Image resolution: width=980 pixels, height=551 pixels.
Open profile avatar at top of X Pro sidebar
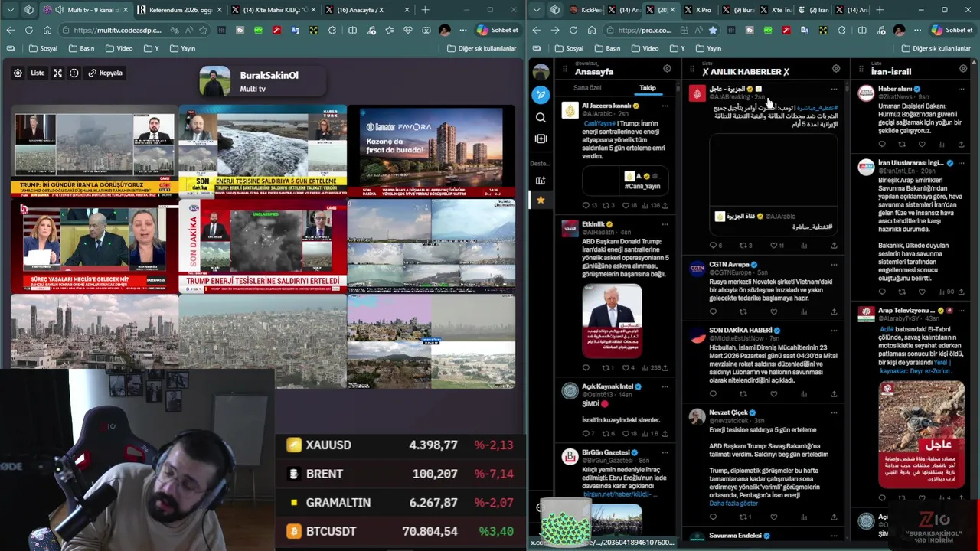[541, 72]
